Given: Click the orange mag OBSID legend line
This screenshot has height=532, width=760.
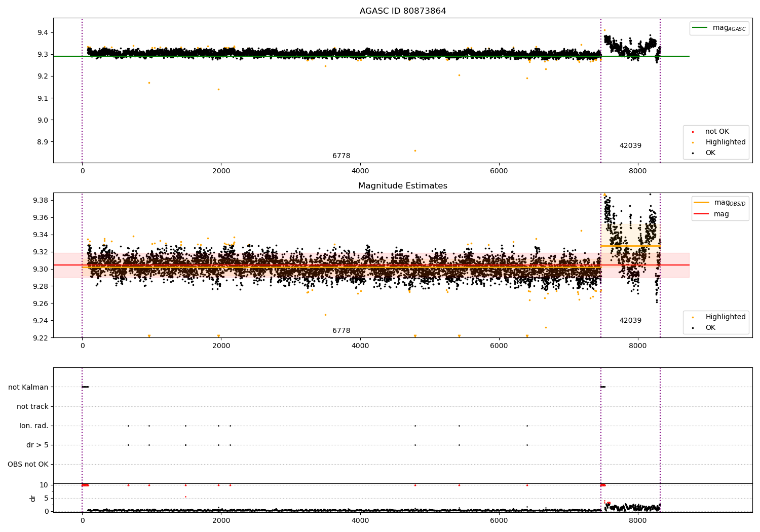Looking at the screenshot, I should (x=702, y=203).
